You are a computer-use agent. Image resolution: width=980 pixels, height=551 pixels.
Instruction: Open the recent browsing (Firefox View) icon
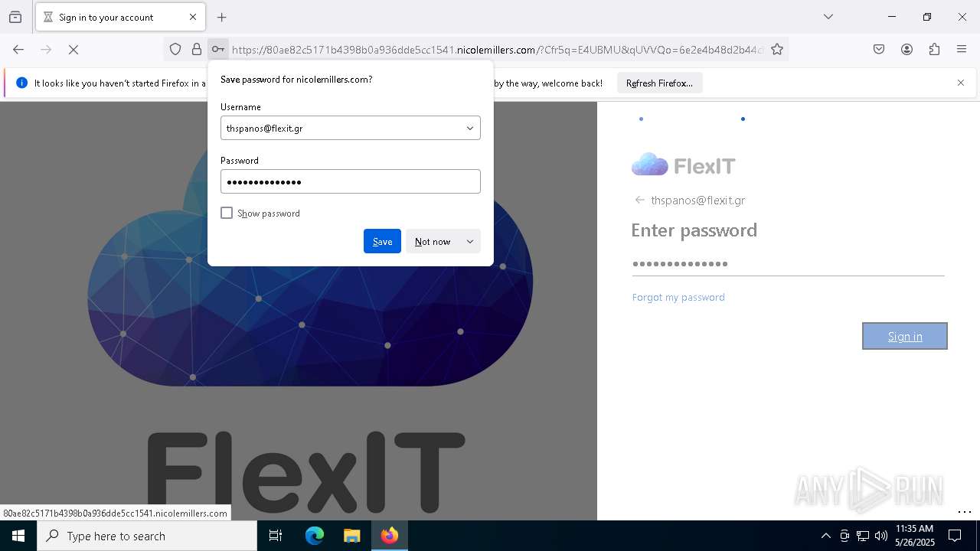pyautogui.click(x=15, y=17)
